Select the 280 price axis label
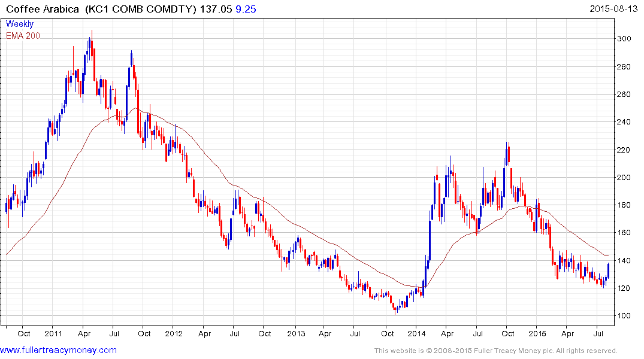The image size is (644, 359). click(x=624, y=66)
